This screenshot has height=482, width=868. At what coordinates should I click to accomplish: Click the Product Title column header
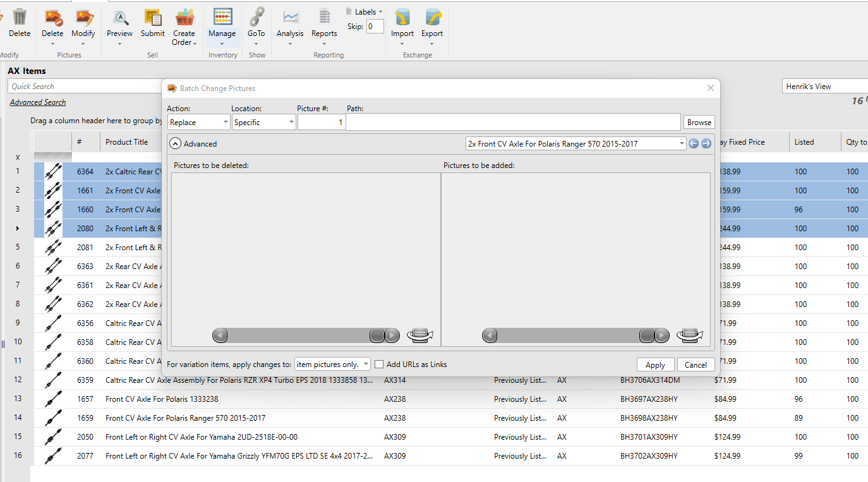(x=127, y=142)
